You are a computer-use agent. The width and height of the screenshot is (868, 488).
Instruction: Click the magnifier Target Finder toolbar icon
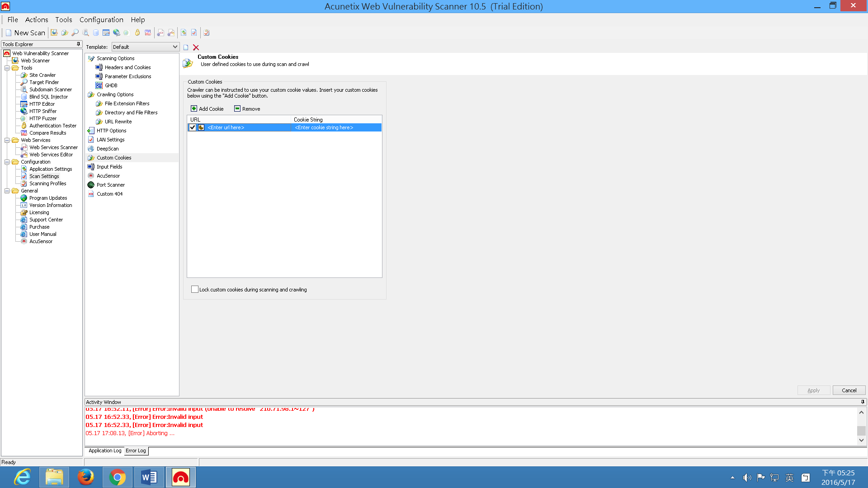pyautogui.click(x=75, y=33)
